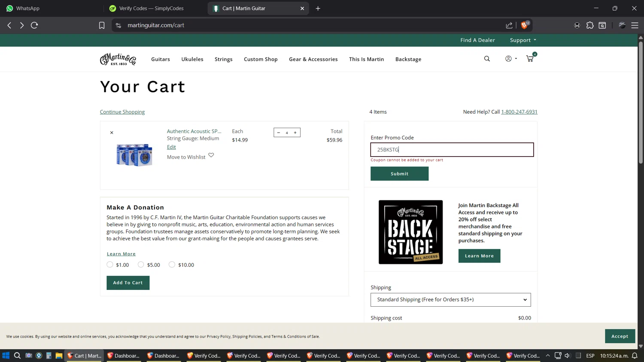Open the Gear & Accessories menu
Viewport: 644px width, 362px height.
point(313,59)
